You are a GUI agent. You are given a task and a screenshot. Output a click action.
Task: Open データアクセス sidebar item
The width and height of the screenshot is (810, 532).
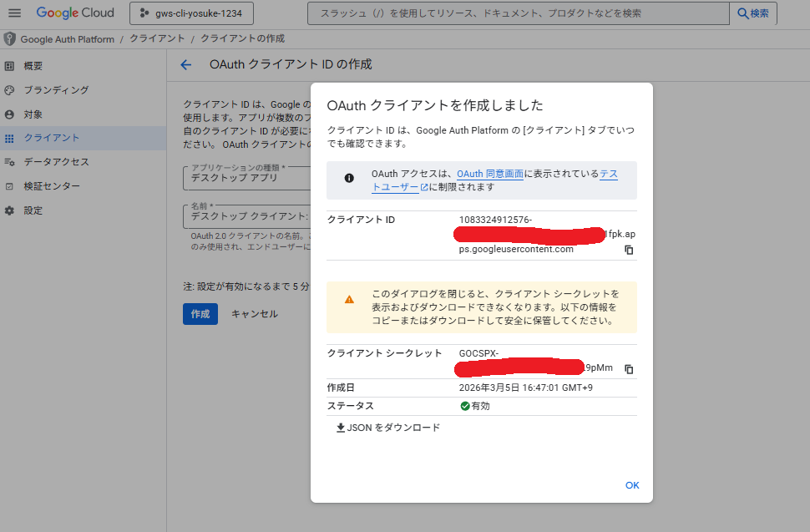(56, 162)
